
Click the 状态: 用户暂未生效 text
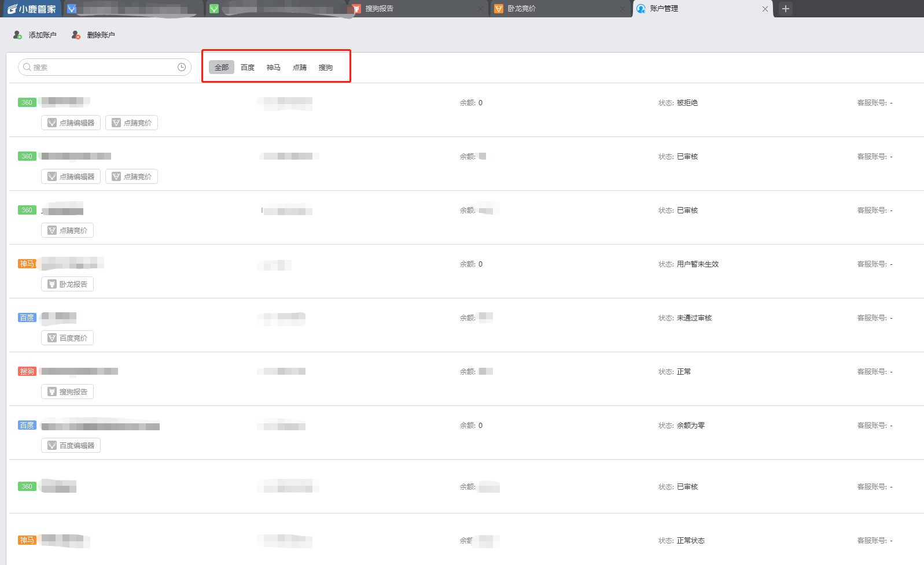(x=689, y=264)
